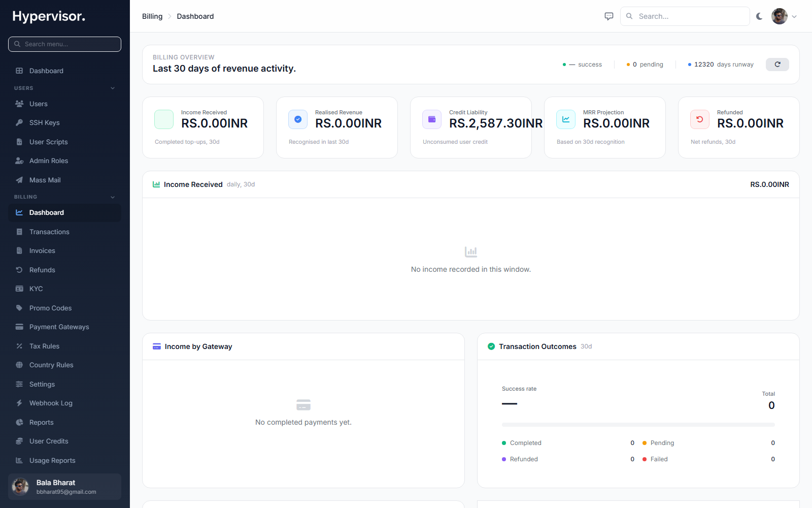
Task: Open Bala Bharat profile card in sidebar
Action: [x=64, y=487]
